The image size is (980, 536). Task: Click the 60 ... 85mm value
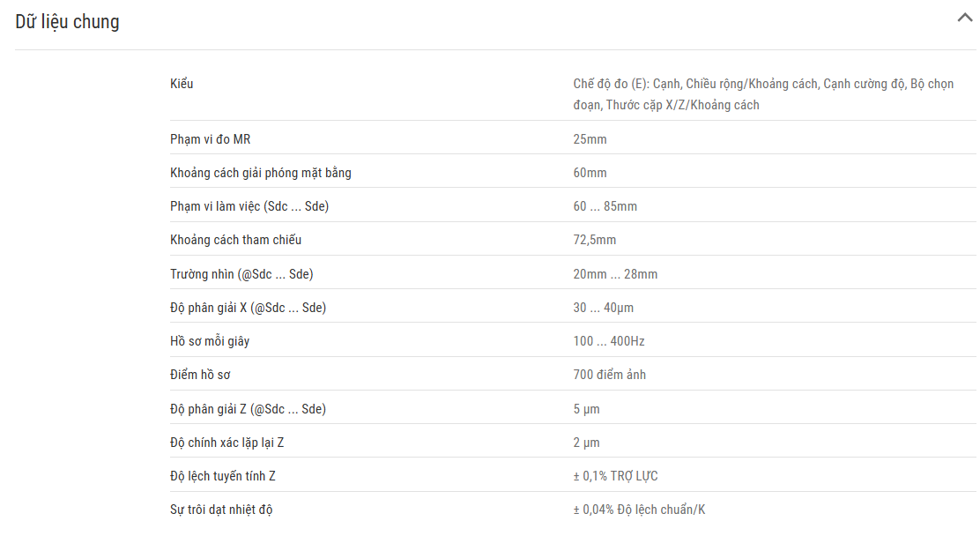605,206
